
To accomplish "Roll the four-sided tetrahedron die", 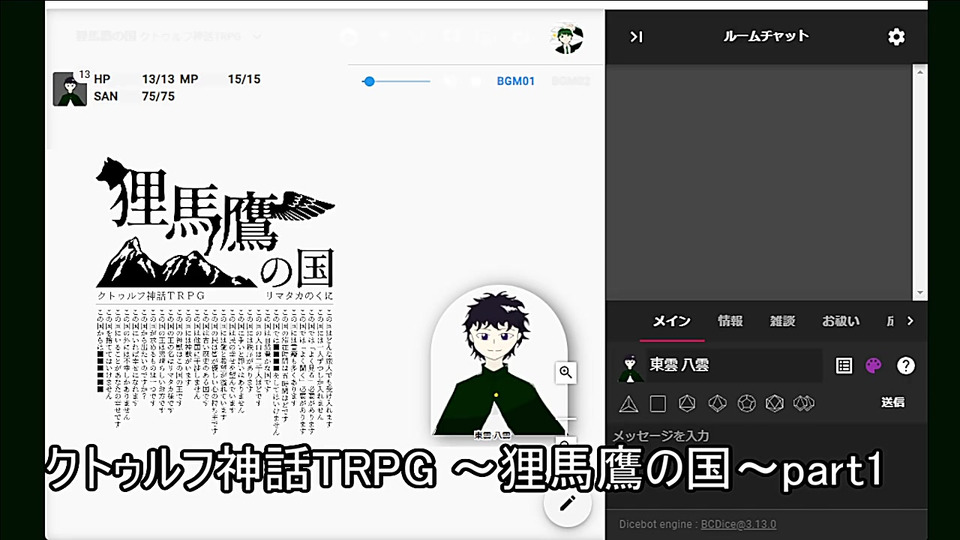I will (629, 403).
